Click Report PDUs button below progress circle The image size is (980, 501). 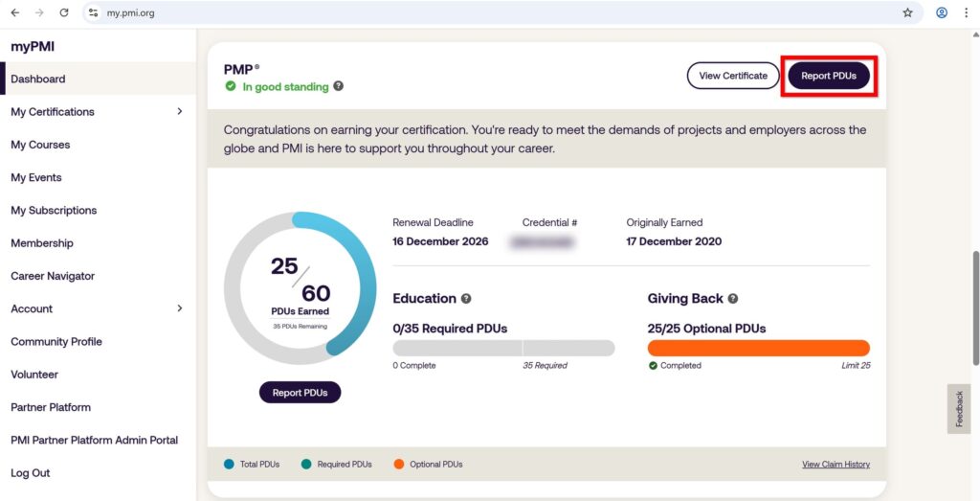(x=300, y=393)
